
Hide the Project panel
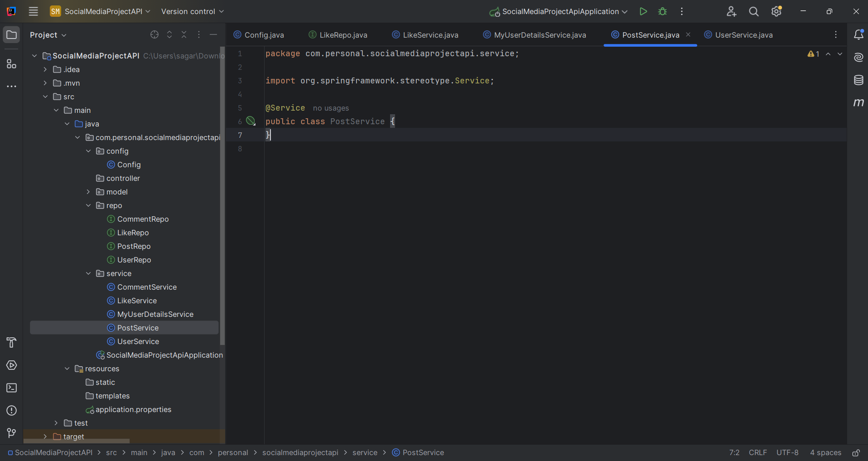tap(213, 35)
